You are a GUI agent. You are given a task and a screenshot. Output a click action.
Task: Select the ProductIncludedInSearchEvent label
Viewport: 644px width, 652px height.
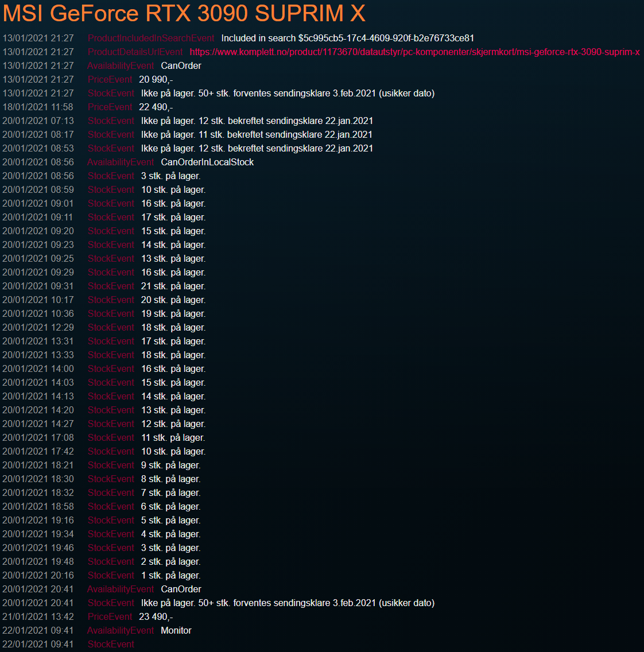(151, 38)
